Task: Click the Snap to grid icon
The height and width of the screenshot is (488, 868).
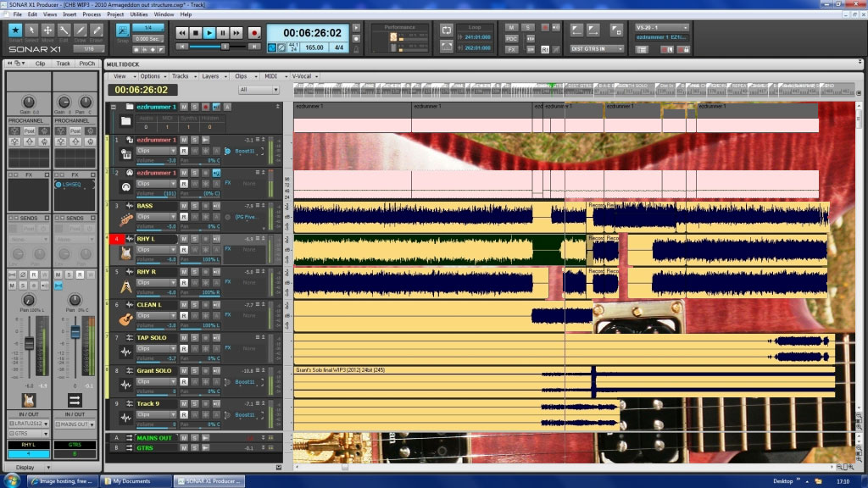Action: pyautogui.click(x=124, y=32)
